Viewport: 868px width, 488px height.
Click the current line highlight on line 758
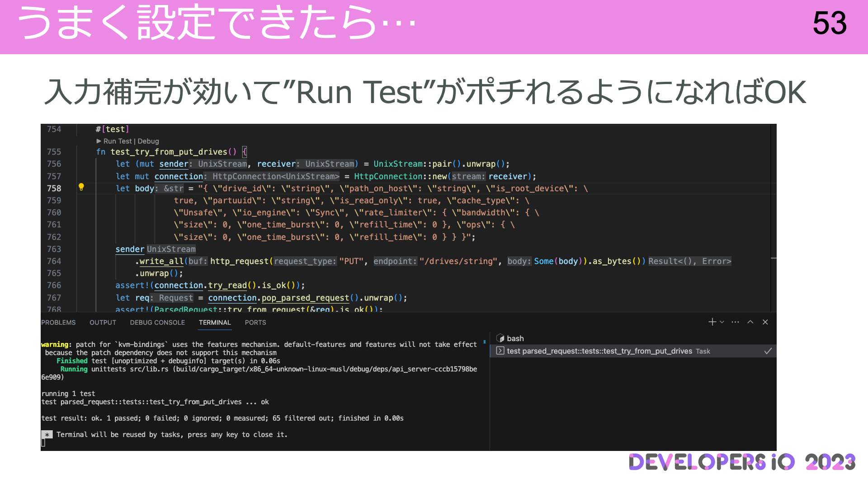click(x=316, y=188)
